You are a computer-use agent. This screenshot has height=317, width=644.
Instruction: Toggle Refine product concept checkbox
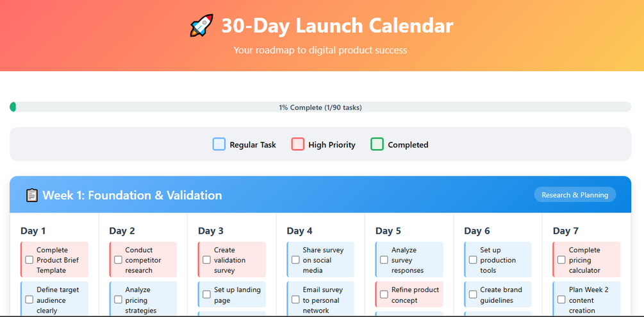click(x=384, y=295)
